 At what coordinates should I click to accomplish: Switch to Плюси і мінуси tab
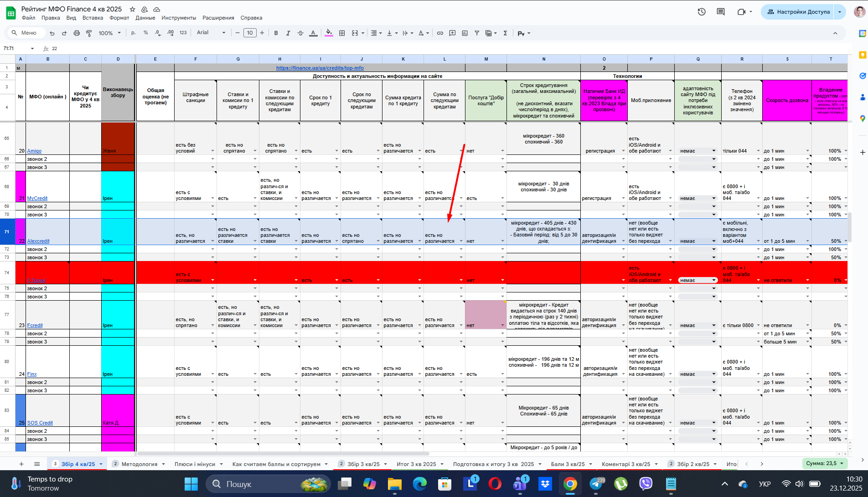195,464
